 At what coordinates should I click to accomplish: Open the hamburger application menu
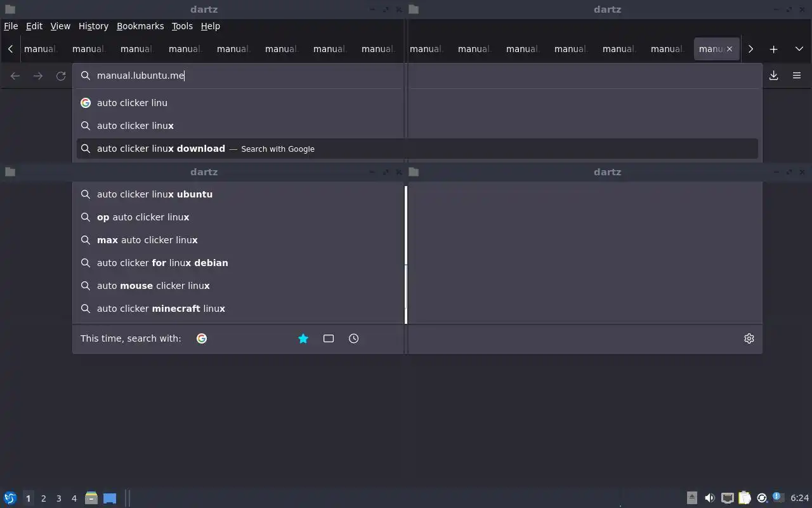click(797, 76)
